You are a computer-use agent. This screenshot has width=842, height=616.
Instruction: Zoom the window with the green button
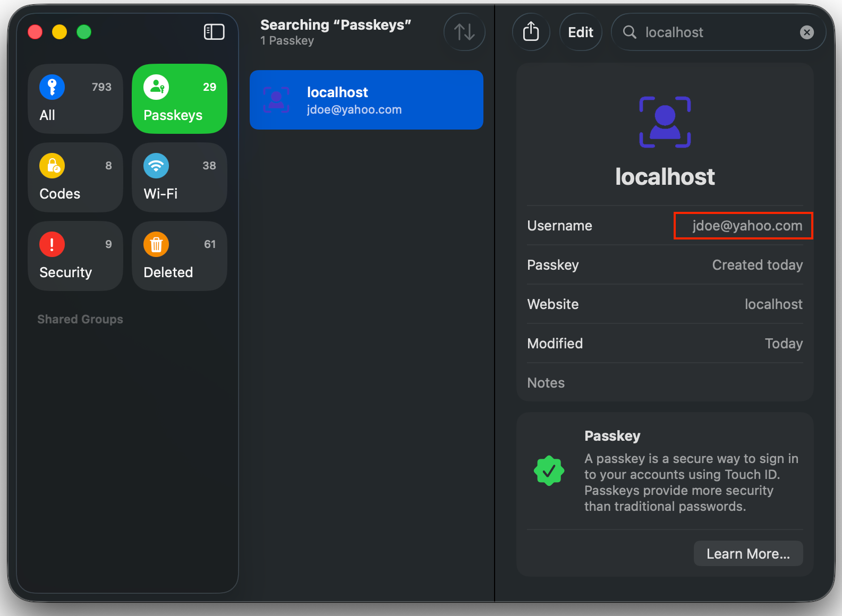[84, 32]
